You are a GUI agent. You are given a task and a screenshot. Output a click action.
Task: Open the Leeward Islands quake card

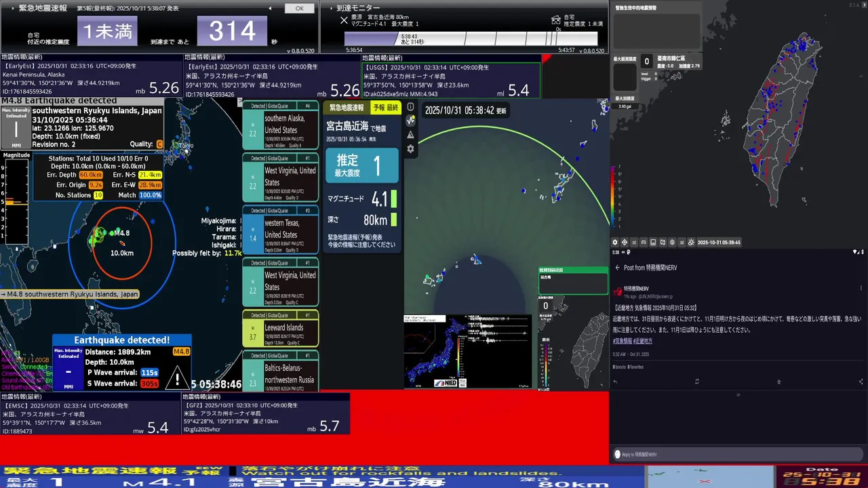pos(281,329)
